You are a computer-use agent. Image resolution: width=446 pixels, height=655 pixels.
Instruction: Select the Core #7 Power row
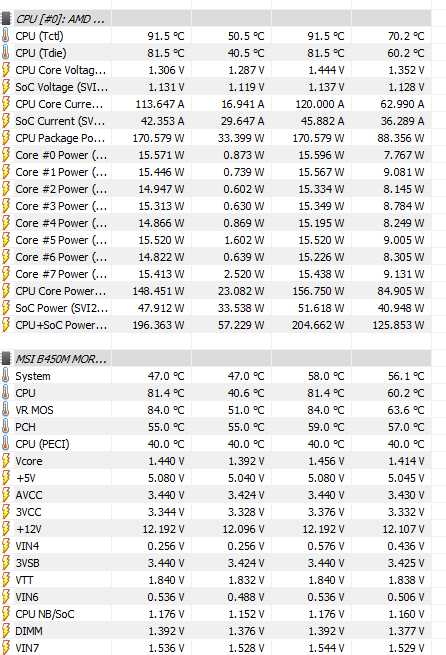(216, 274)
